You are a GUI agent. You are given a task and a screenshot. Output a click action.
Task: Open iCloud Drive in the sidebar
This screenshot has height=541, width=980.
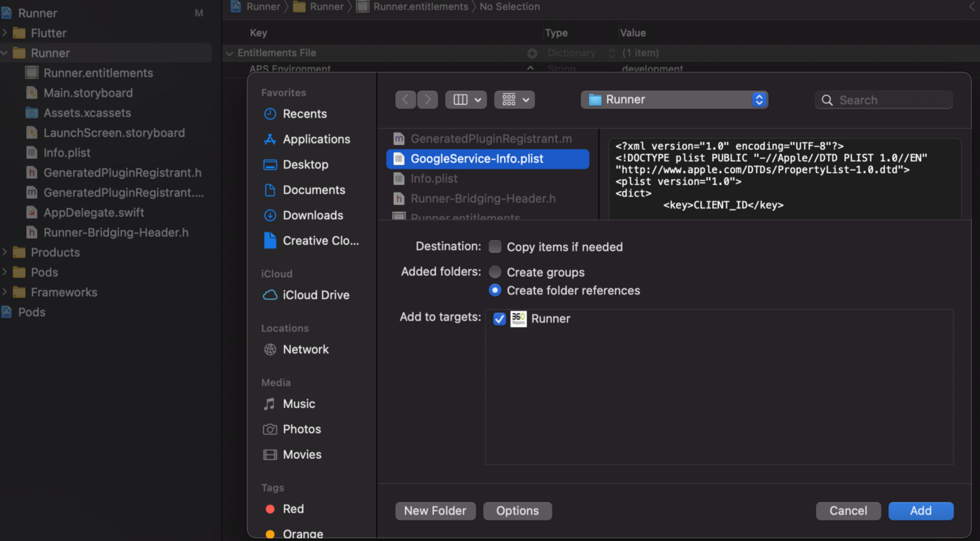314,295
